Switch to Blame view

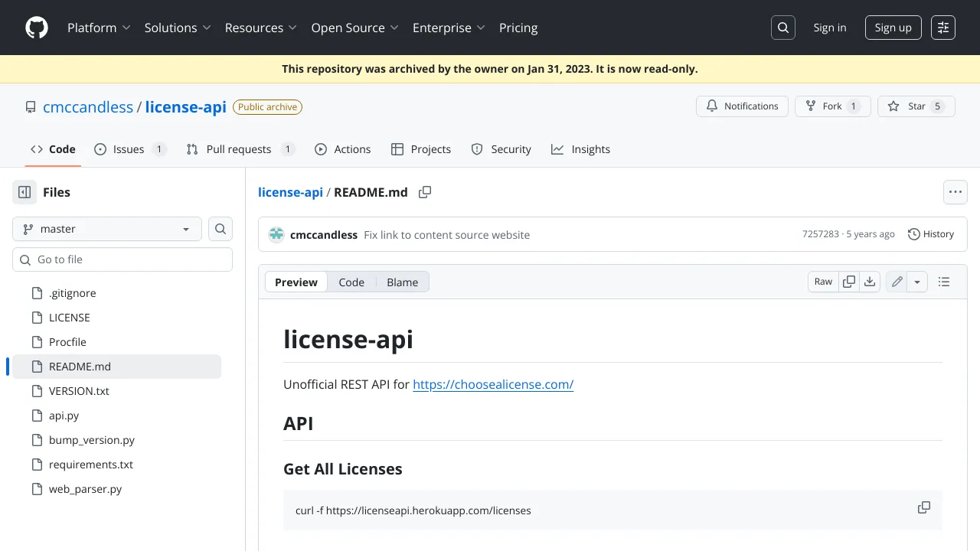point(403,282)
